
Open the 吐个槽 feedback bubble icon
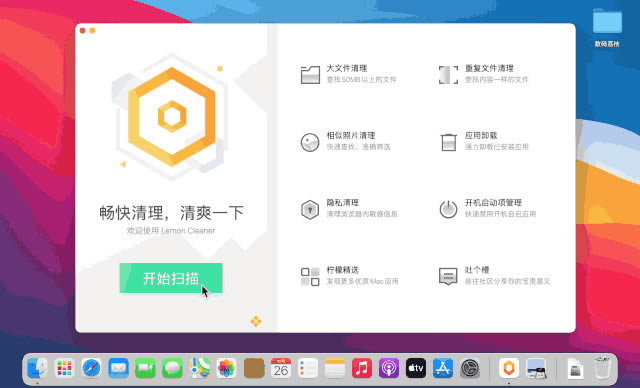[448, 277]
